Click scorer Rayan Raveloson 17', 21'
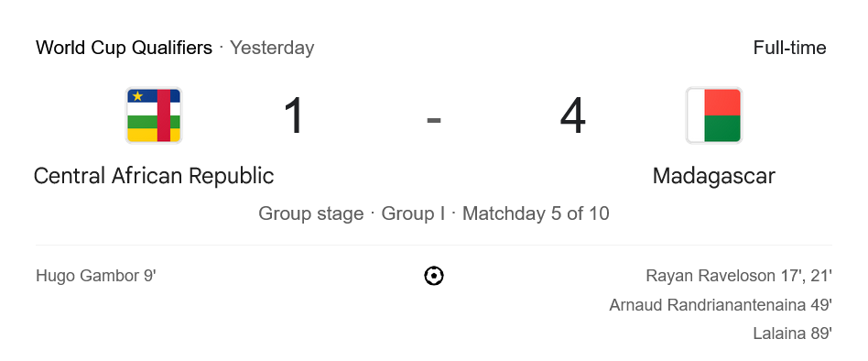The width and height of the screenshot is (868, 361). [x=739, y=276]
